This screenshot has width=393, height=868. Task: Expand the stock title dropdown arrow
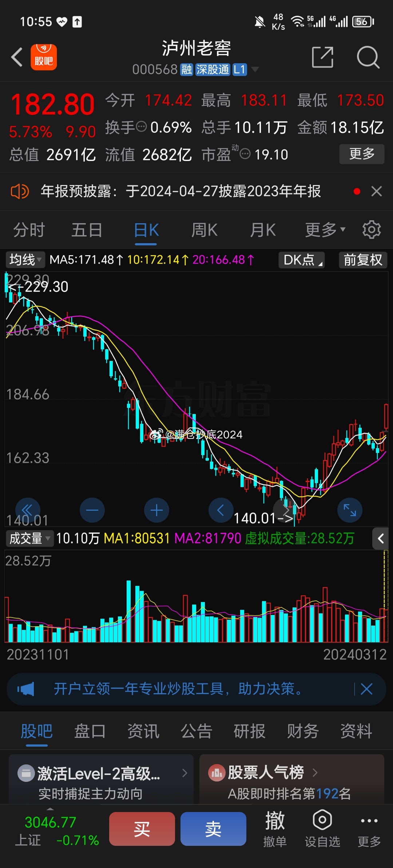pos(255,69)
